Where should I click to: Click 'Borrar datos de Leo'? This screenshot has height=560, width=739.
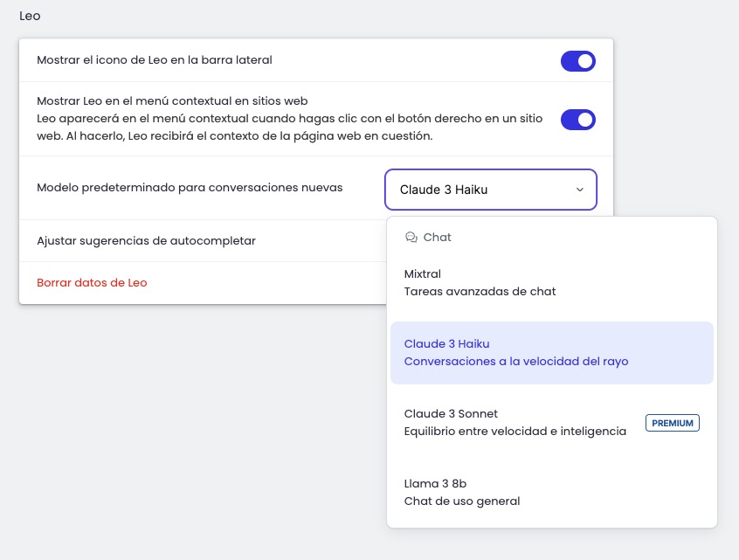(92, 282)
